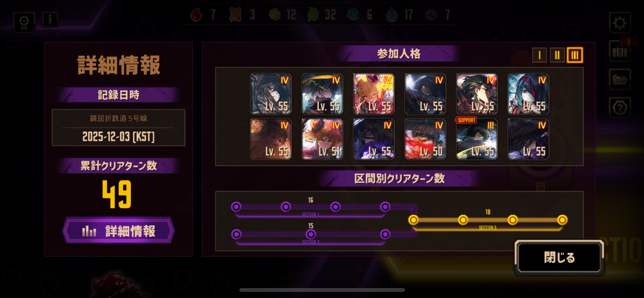
Task: Select the blonde Lv. 55 identity portrait
Action: click(x=374, y=94)
